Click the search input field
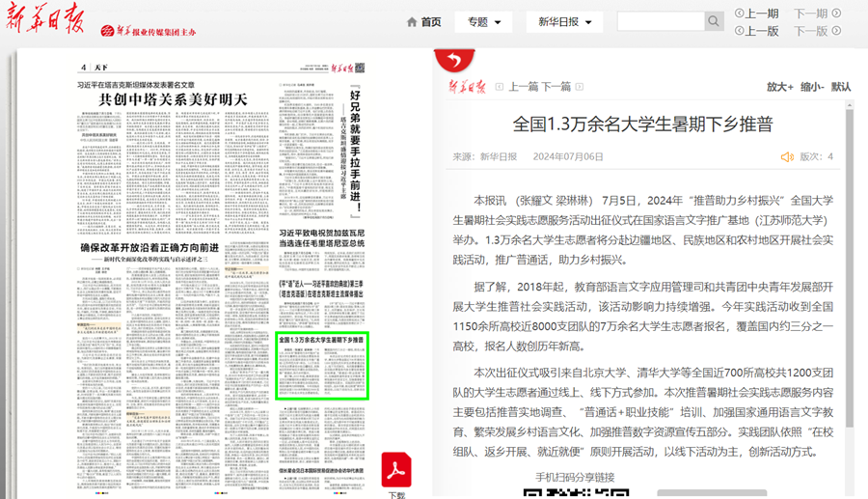This screenshot has width=868, height=499. (x=661, y=21)
